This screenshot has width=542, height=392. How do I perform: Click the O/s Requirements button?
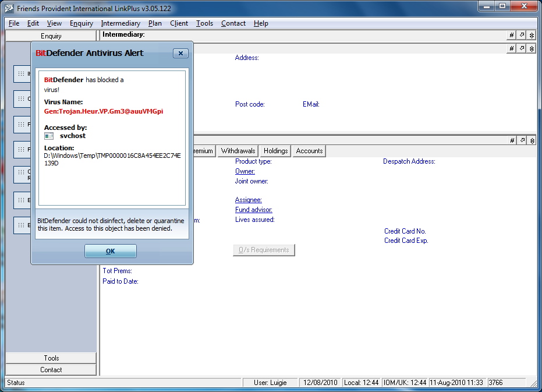(x=264, y=250)
